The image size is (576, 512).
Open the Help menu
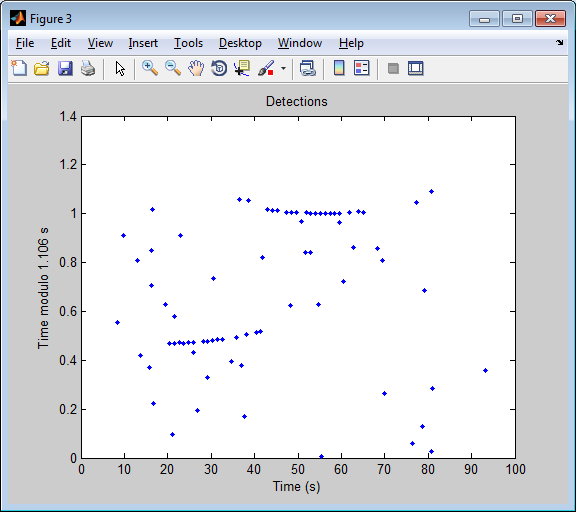coord(351,43)
